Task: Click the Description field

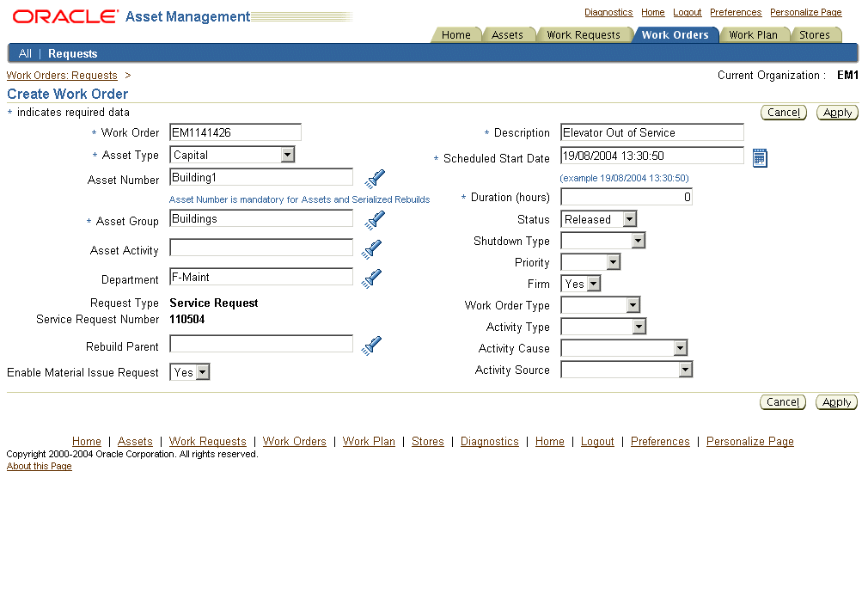Action: [x=652, y=132]
